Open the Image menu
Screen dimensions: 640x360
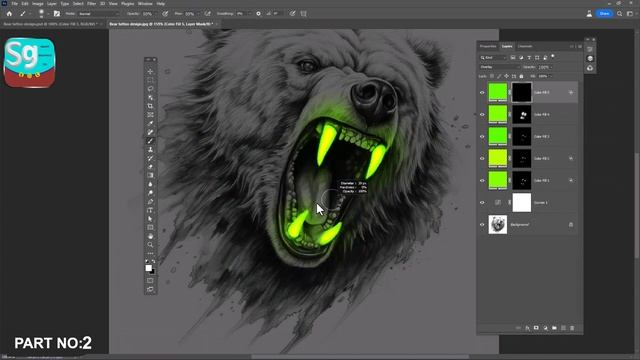pyautogui.click(x=38, y=4)
